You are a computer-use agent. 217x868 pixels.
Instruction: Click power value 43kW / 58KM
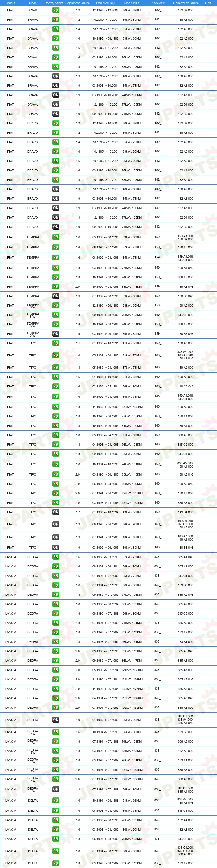point(132,512)
